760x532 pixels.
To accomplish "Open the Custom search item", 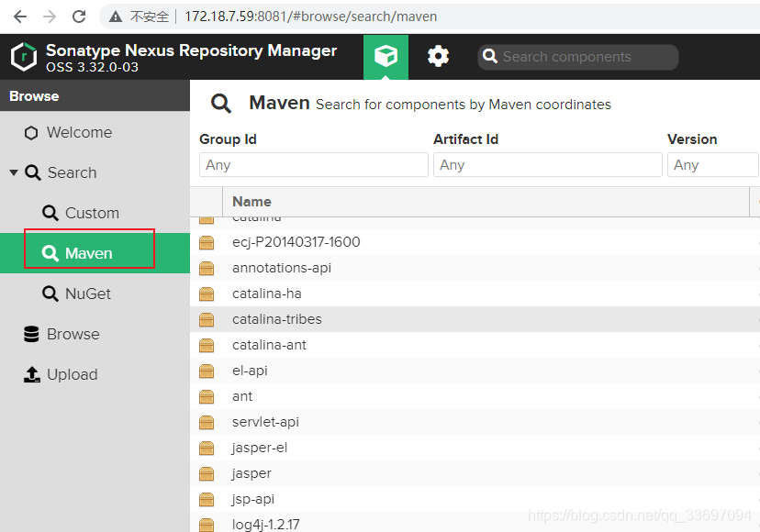I will 95,213.
